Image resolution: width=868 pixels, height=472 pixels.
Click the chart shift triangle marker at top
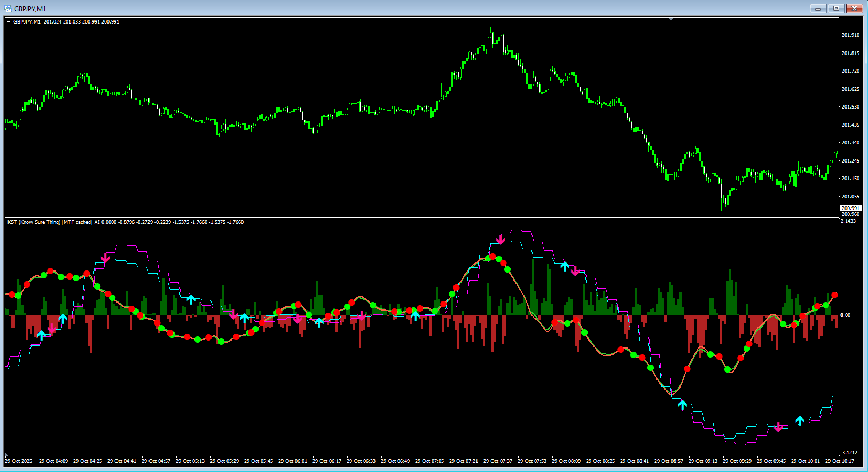point(671,19)
